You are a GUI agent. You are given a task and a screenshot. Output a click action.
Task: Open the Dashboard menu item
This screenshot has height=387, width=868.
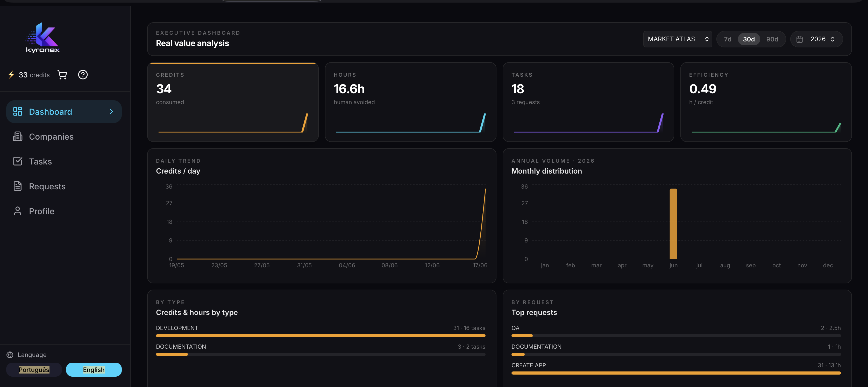click(x=64, y=111)
